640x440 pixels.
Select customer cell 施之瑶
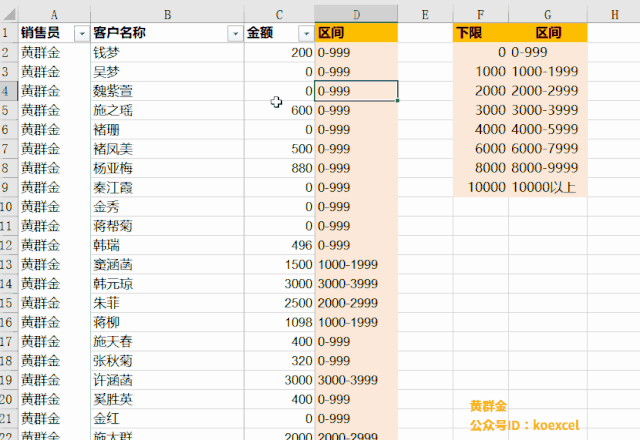tap(167, 110)
